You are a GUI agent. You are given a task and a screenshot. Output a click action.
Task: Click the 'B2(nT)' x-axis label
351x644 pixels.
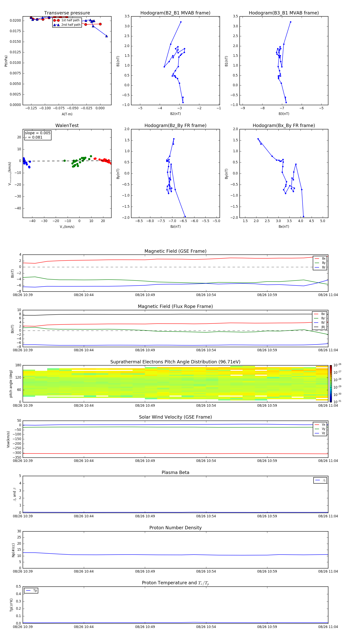coord(175,114)
